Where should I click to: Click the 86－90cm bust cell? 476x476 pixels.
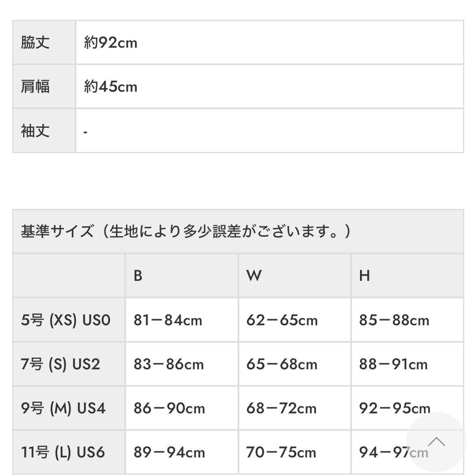169,408
